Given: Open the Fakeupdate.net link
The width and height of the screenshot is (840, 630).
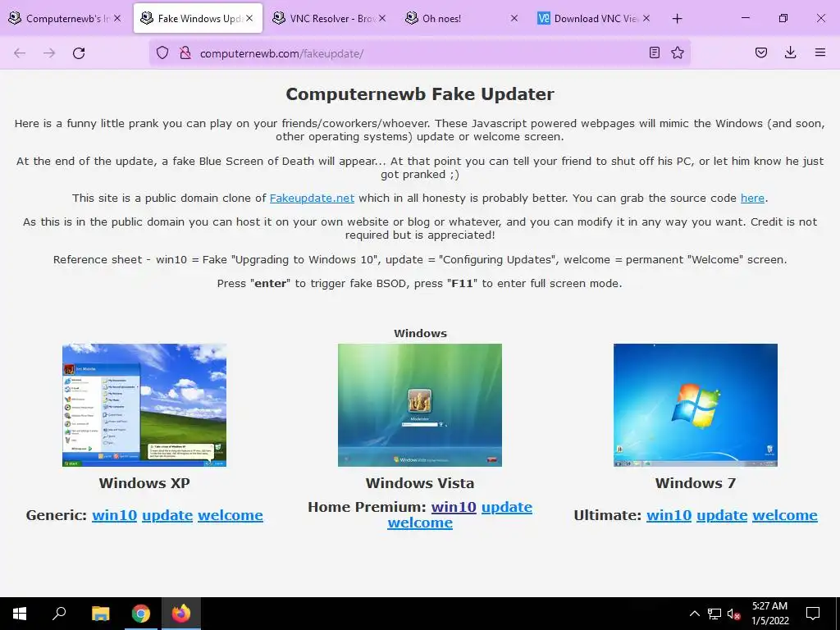Looking at the screenshot, I should 312,199.
